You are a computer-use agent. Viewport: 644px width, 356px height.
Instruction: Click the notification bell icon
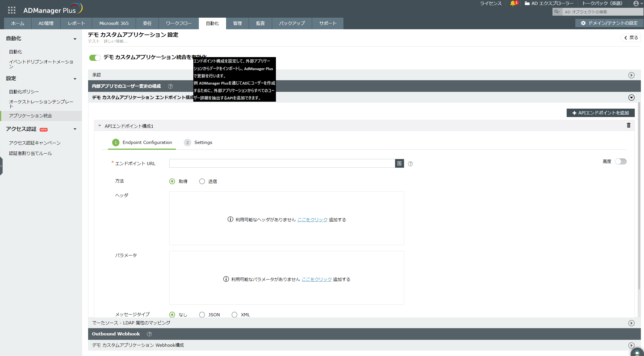click(x=512, y=3)
